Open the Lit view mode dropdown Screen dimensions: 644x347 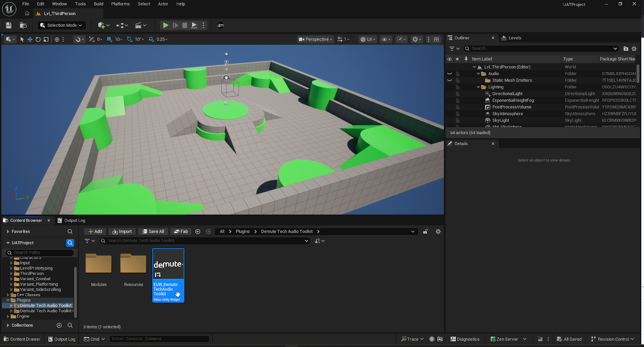coord(368,39)
